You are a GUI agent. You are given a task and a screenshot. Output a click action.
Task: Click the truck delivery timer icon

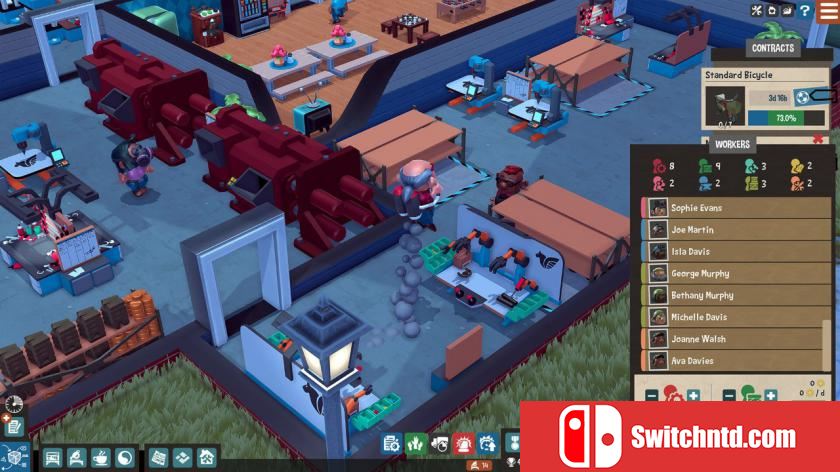pyautogui.click(x=440, y=444)
